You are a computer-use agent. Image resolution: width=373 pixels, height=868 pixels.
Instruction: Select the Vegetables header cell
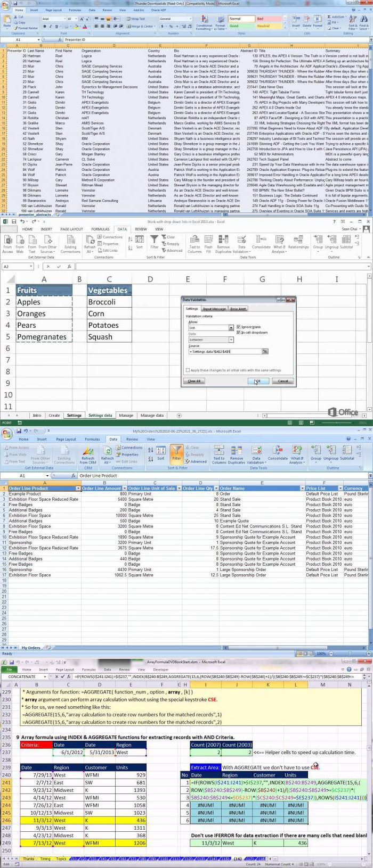(109, 291)
